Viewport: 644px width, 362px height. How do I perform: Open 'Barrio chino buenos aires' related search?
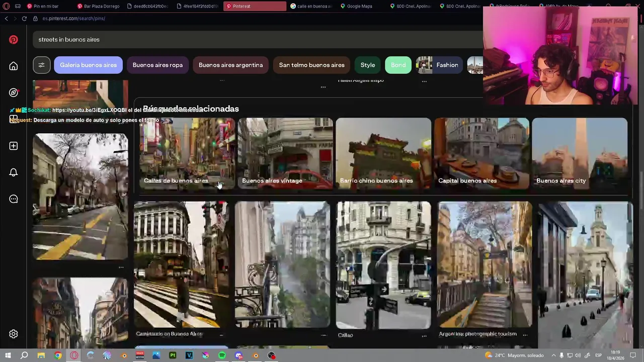[383, 153]
